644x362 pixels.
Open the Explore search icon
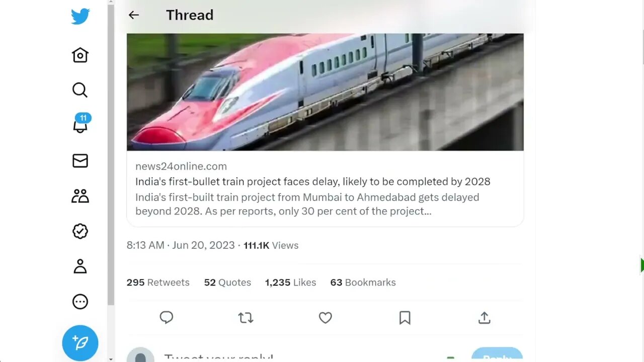[x=80, y=90]
